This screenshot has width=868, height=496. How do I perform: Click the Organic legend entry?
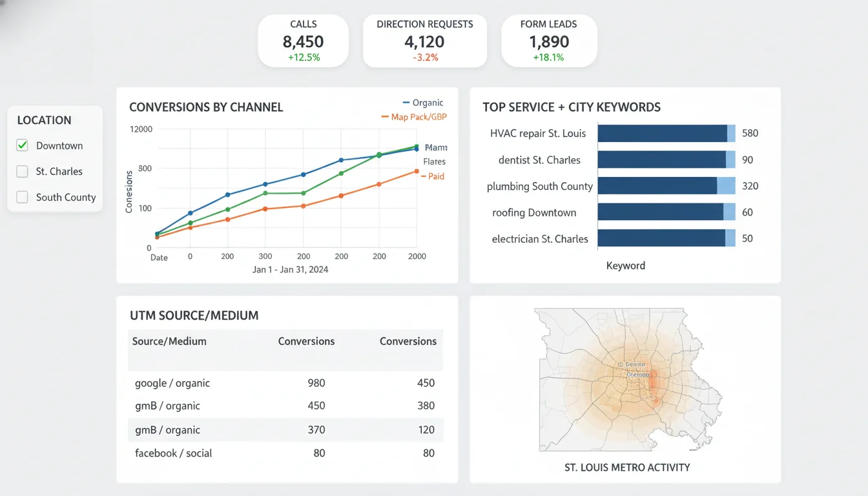423,103
